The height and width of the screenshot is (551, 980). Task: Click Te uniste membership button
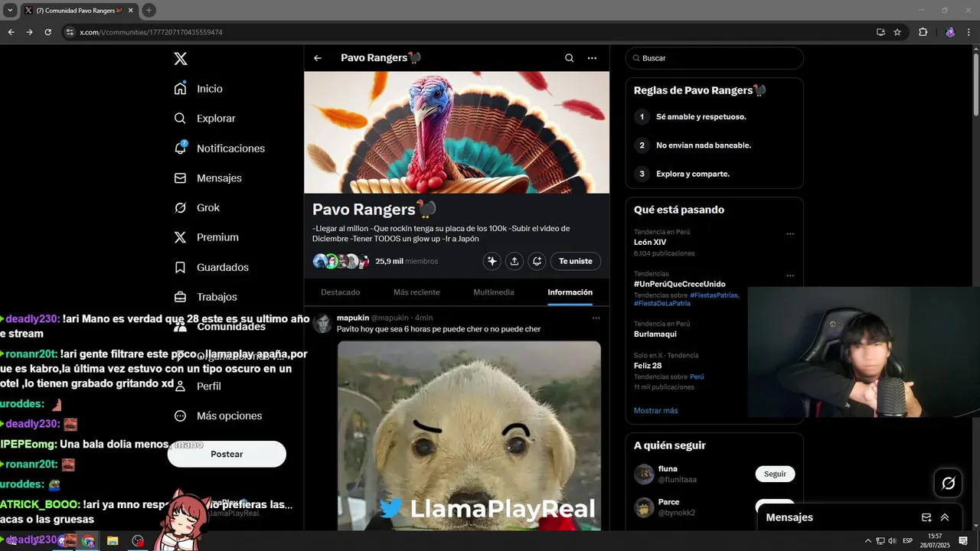(576, 261)
